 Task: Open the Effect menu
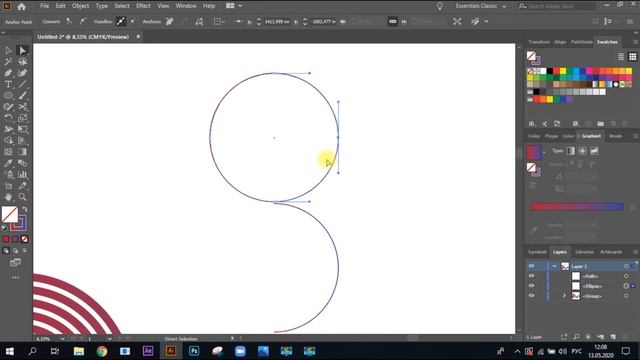[x=143, y=6]
